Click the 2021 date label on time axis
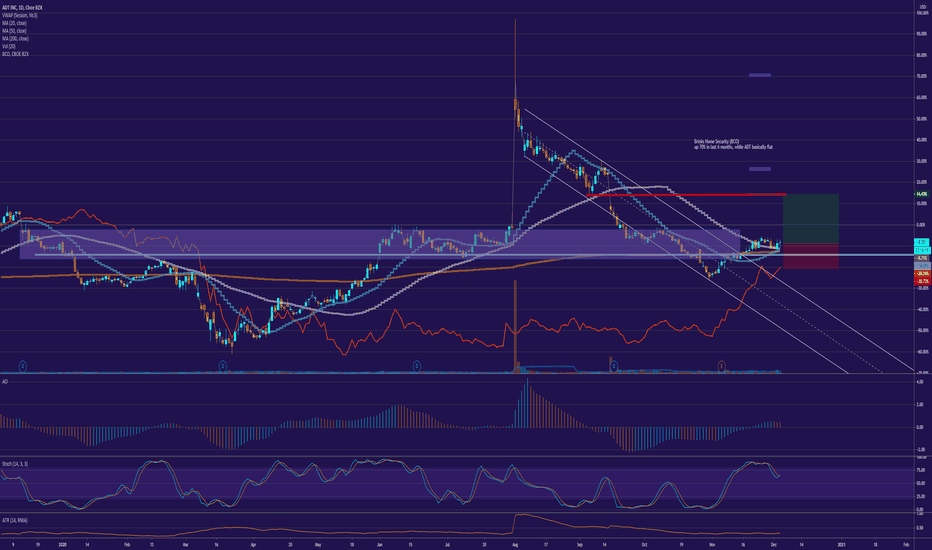Viewport: 932px width, 550px height. 841,544
